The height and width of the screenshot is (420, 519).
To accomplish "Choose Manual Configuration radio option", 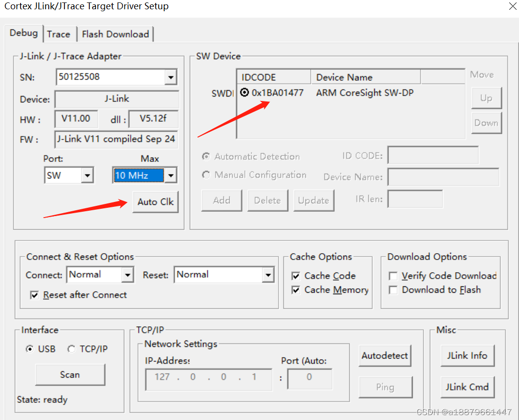I will tap(206, 175).
